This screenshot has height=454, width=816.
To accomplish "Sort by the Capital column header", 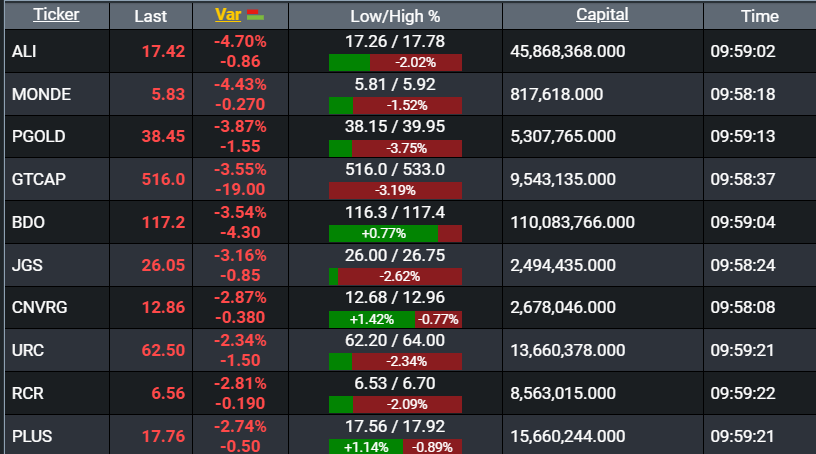I will click(602, 15).
